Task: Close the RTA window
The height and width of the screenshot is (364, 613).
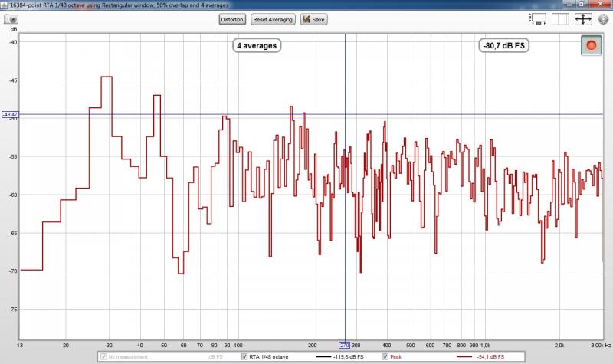Action: click(x=600, y=5)
